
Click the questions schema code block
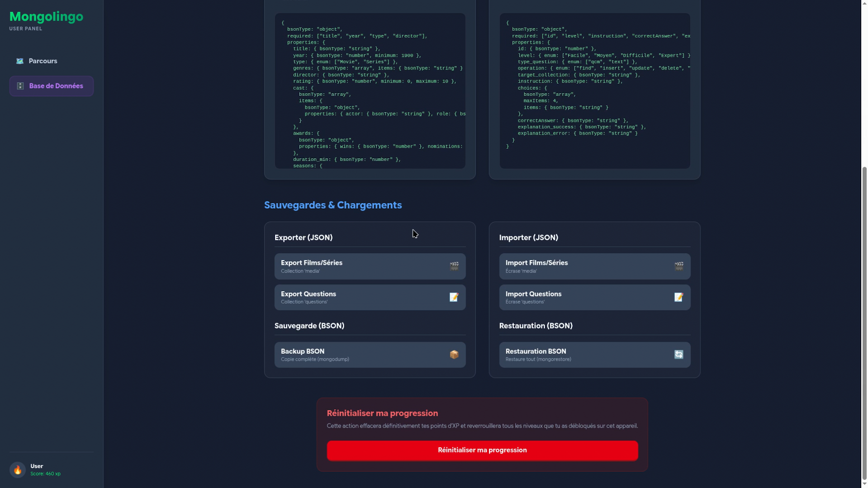[595, 91]
